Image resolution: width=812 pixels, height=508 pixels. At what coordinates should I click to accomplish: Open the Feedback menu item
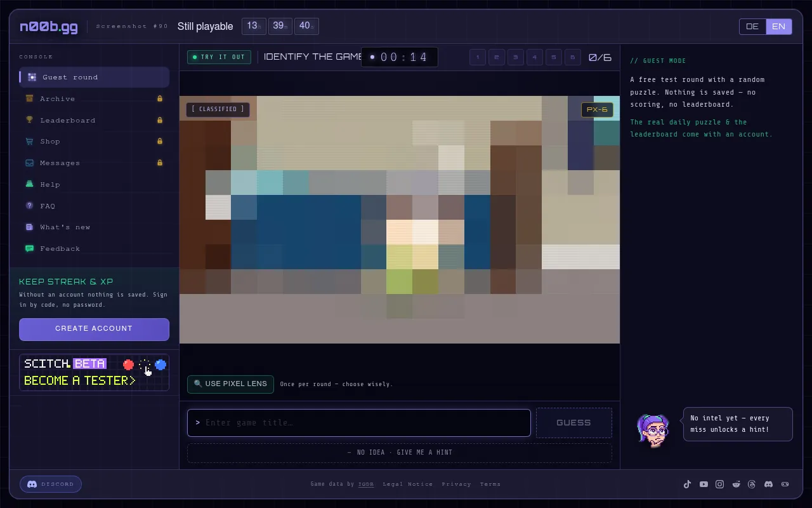pyautogui.click(x=94, y=248)
